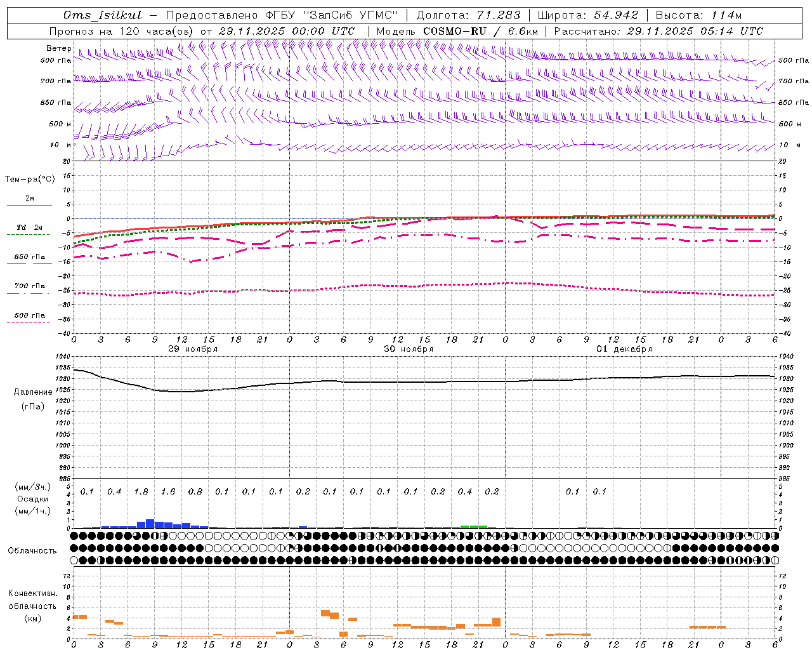
Task: Click the 700 гПа temperature legend entry
Action: coord(30,286)
